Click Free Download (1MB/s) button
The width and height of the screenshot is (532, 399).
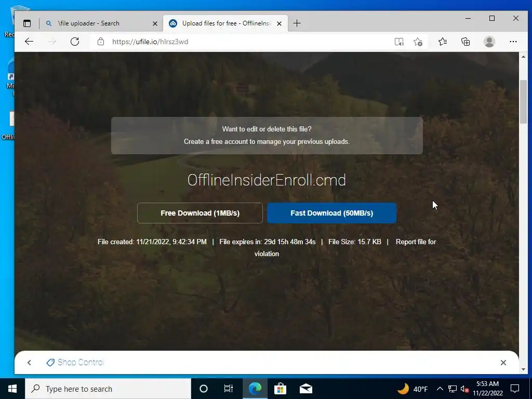(x=200, y=213)
